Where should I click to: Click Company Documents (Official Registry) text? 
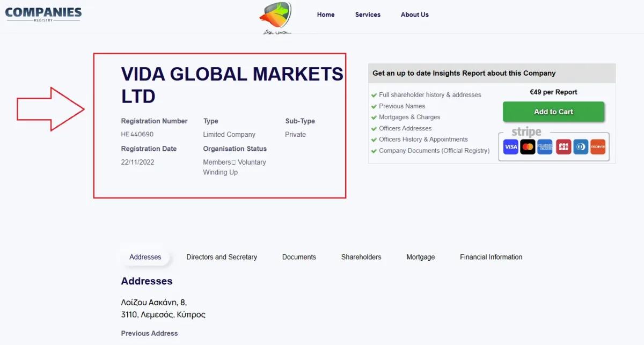pyautogui.click(x=434, y=151)
